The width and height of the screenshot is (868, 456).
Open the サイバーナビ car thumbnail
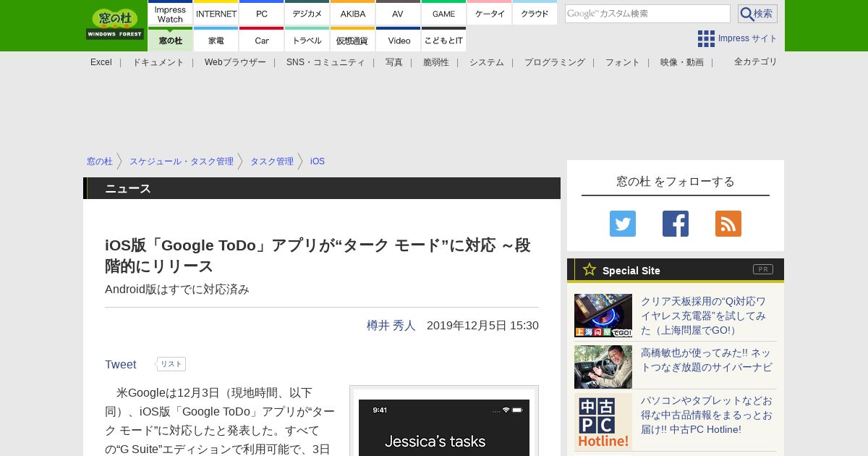(x=603, y=367)
